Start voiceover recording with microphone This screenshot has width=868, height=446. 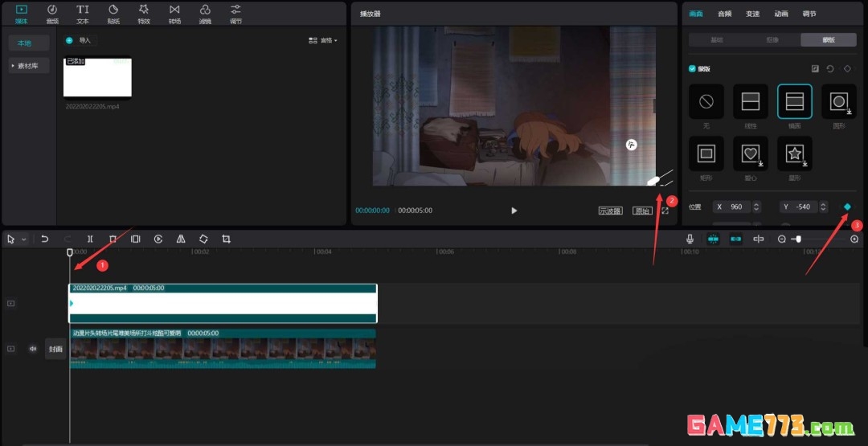tap(690, 239)
